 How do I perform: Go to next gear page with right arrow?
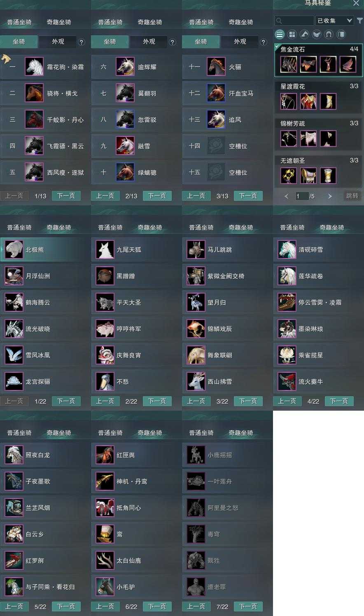point(330,196)
